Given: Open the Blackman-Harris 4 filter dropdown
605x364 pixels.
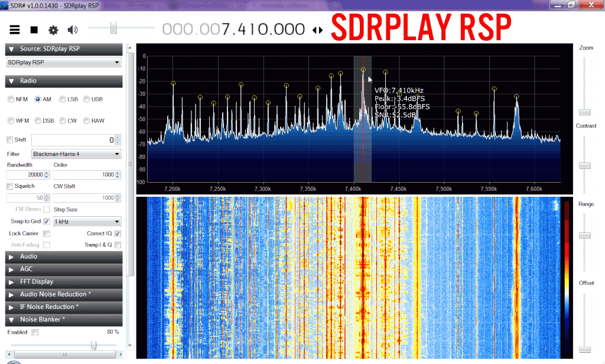Looking at the screenshot, I should tap(76, 154).
